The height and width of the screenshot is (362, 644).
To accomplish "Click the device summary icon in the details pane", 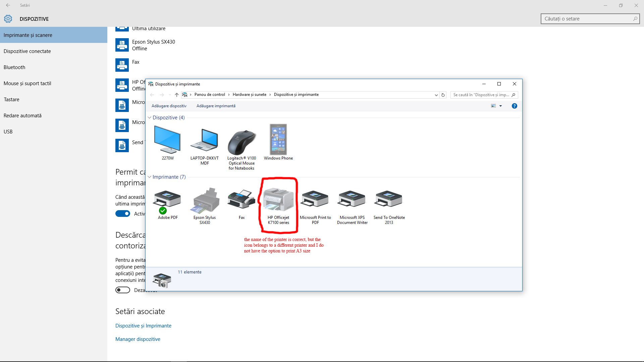I will [162, 280].
